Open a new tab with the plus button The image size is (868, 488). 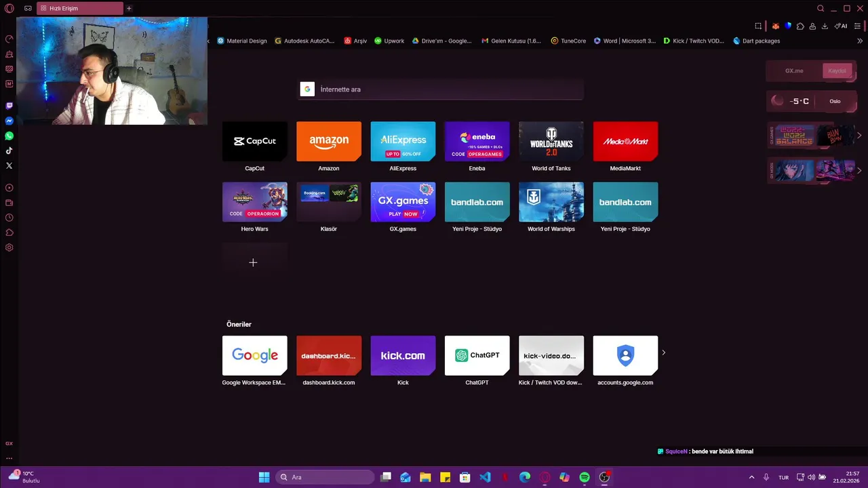coord(129,8)
